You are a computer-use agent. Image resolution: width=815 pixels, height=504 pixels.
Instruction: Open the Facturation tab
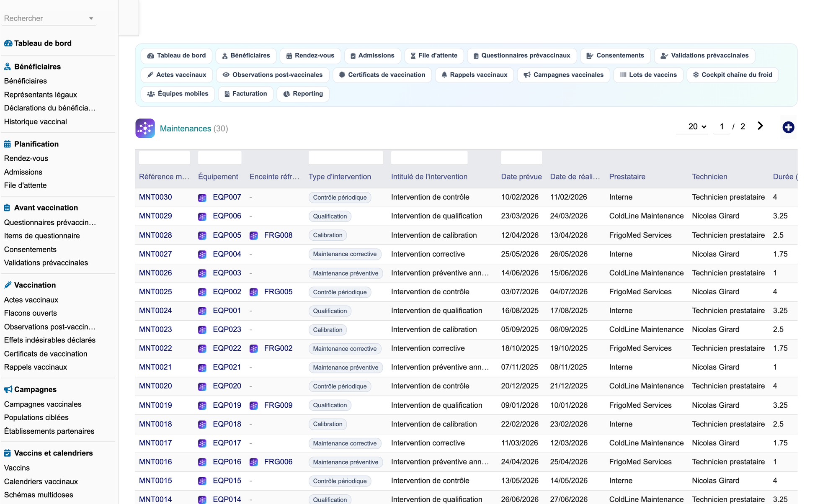pos(246,94)
